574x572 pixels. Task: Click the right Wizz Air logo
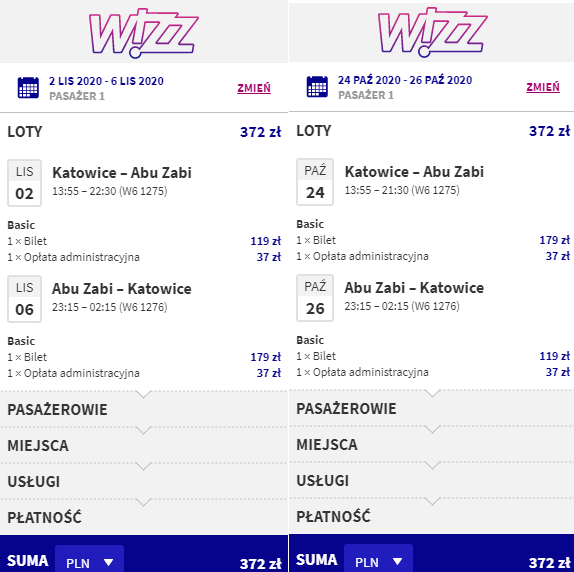tap(432, 32)
